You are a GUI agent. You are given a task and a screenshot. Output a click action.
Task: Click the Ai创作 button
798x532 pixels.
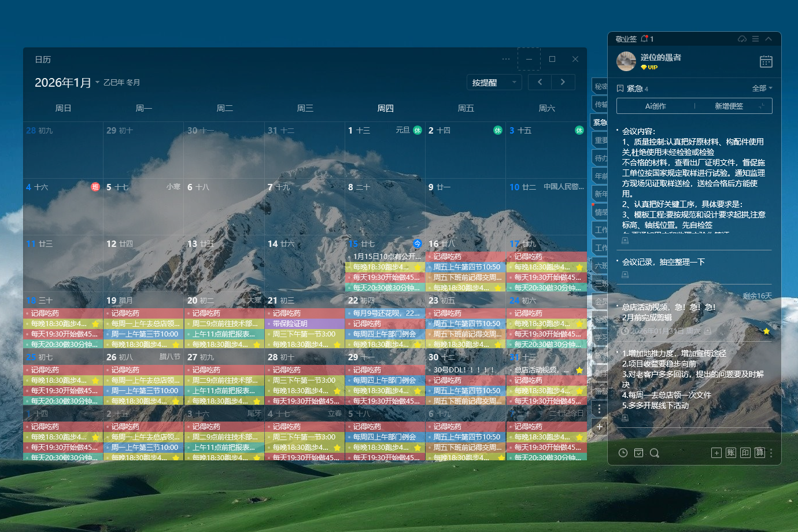click(655, 106)
